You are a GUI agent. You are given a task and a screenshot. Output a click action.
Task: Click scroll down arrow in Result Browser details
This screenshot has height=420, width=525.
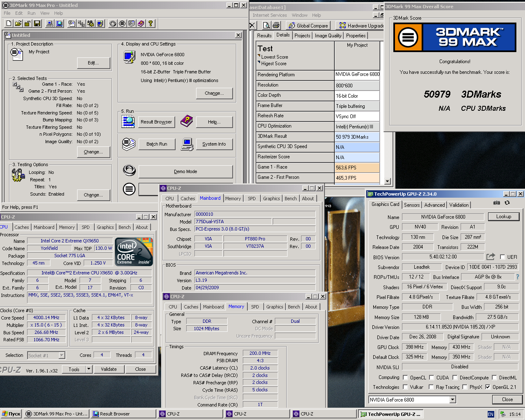388,181
